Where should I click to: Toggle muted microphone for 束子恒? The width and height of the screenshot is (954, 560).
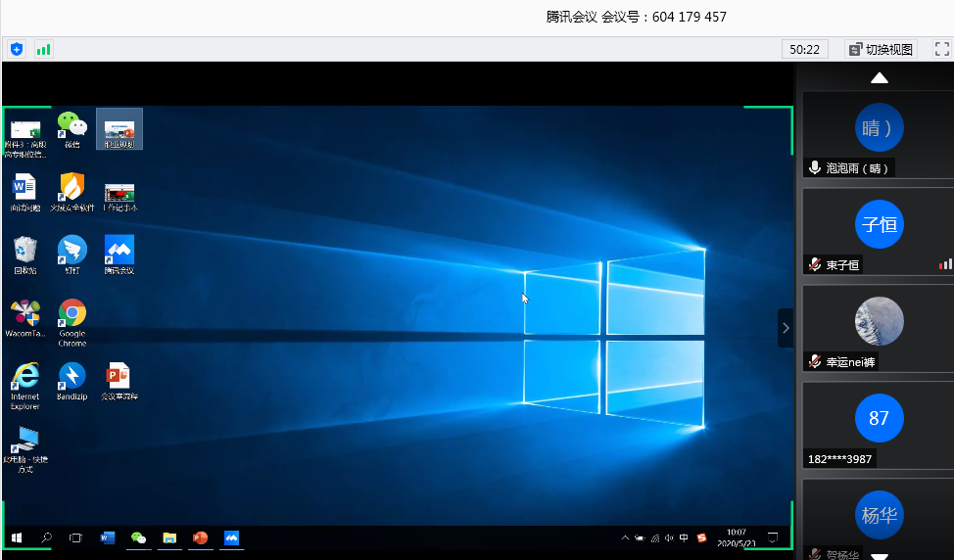814,264
